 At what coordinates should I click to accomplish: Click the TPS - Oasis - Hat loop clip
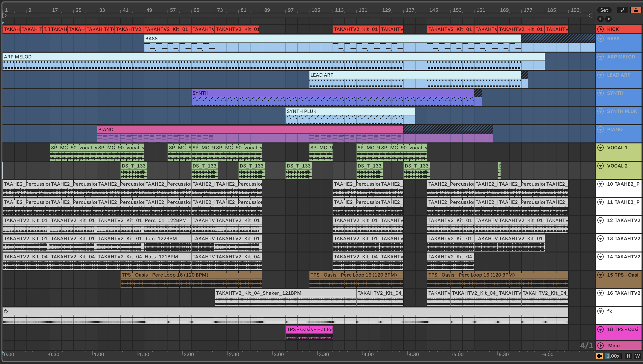[309, 330]
